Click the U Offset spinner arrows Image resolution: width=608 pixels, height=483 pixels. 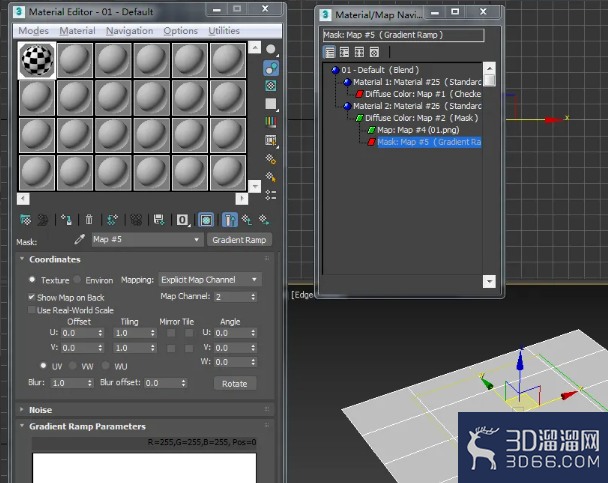tap(100, 333)
